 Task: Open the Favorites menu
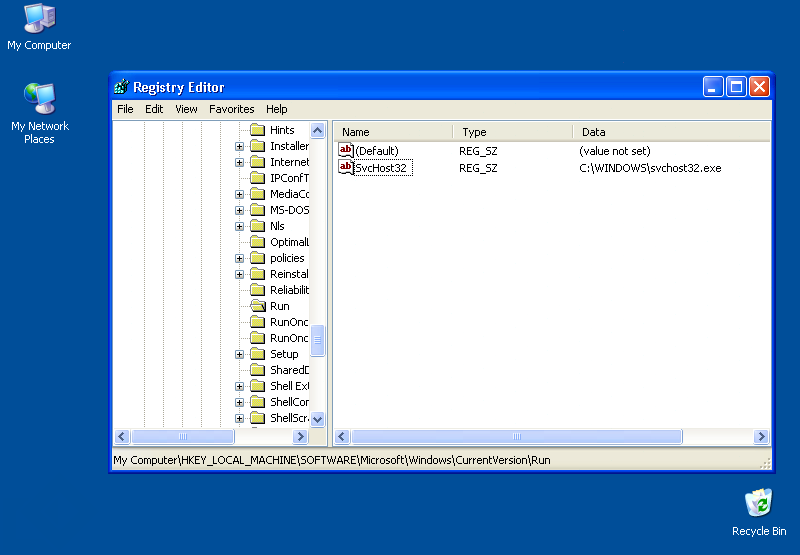pos(232,109)
